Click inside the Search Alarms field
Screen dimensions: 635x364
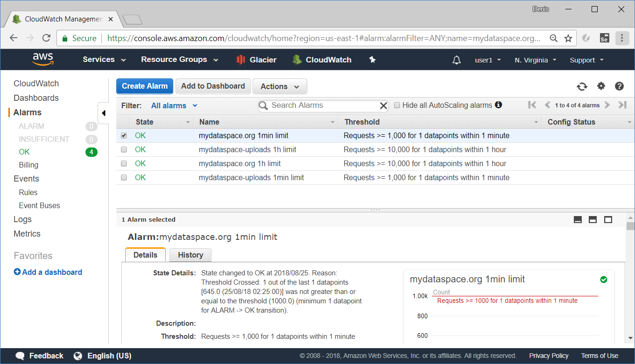322,105
